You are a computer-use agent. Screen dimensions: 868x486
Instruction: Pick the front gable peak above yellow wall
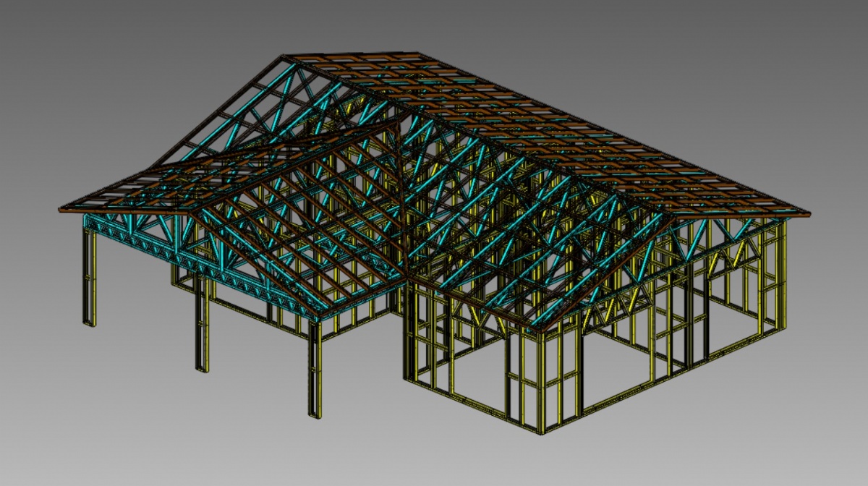[541, 329]
